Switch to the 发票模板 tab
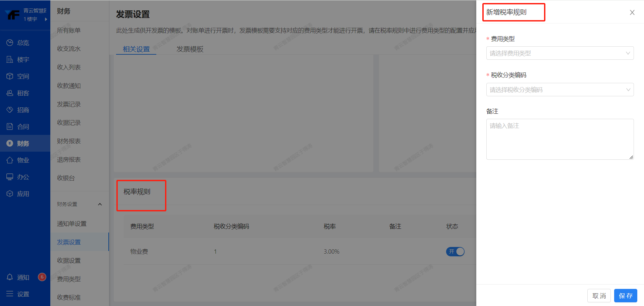This screenshot has height=306, width=644. click(x=190, y=49)
